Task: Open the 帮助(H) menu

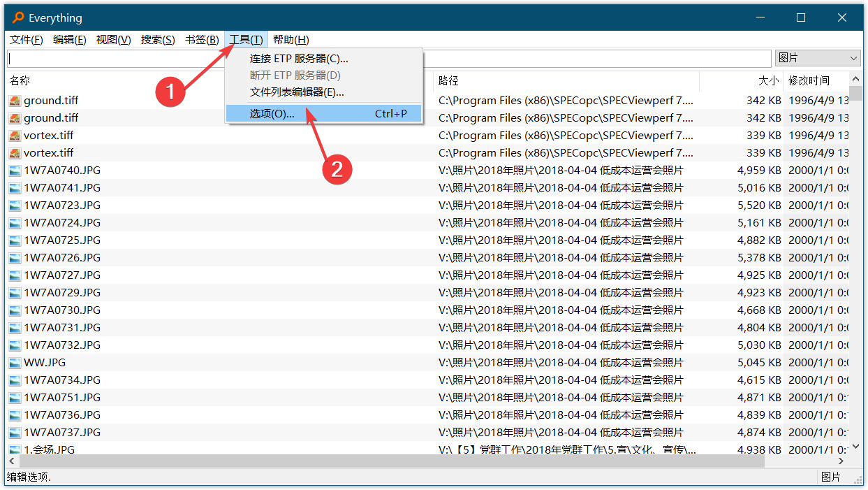Action: point(291,40)
